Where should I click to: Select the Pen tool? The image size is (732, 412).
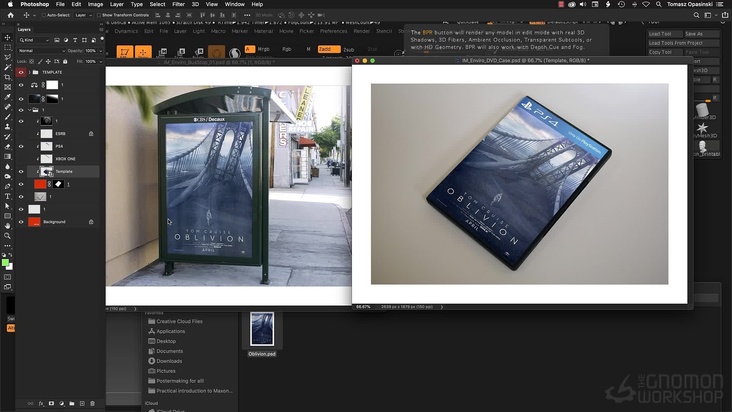pyautogui.click(x=7, y=186)
